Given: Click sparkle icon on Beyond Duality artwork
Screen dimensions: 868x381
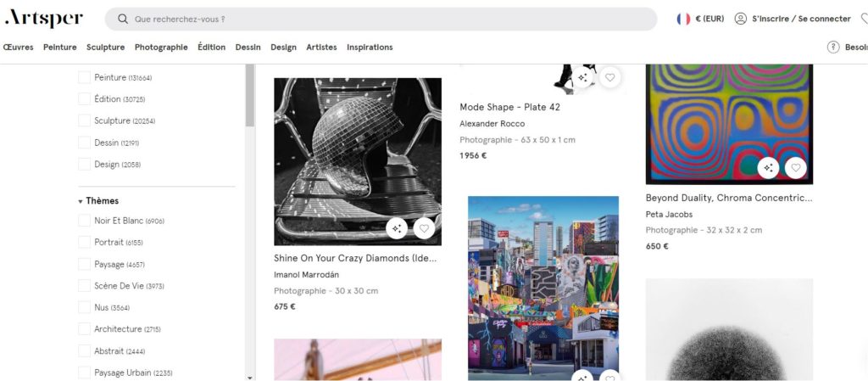Looking at the screenshot, I should coord(768,168).
